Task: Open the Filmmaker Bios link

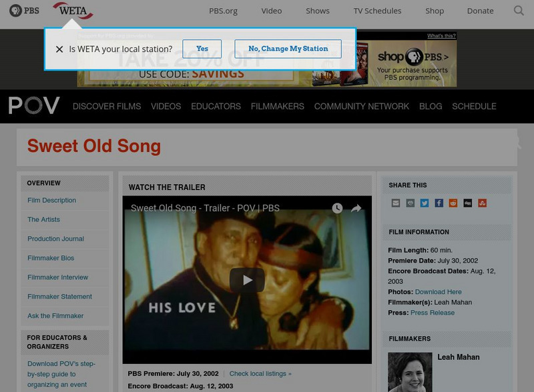Action: click(51, 258)
